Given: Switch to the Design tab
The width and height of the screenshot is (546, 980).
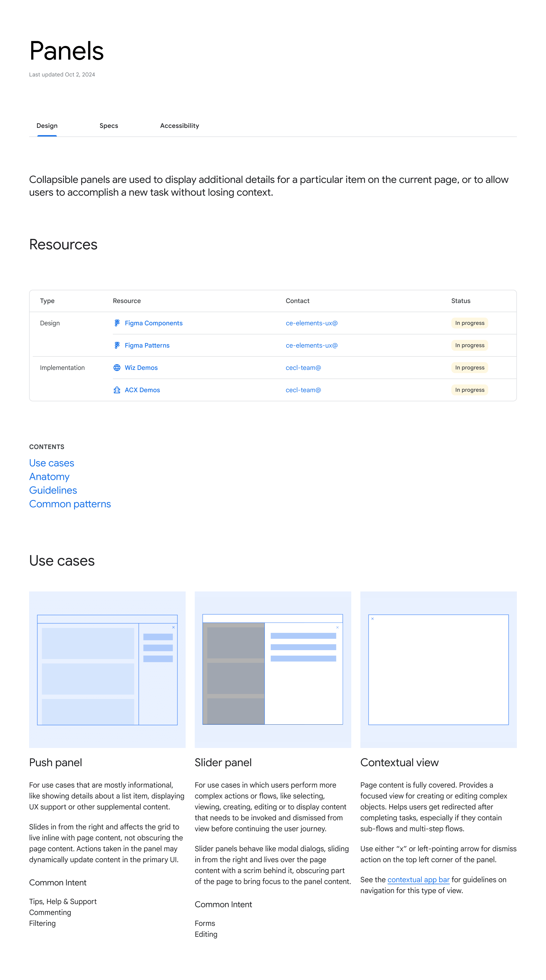Looking at the screenshot, I should [x=47, y=126].
